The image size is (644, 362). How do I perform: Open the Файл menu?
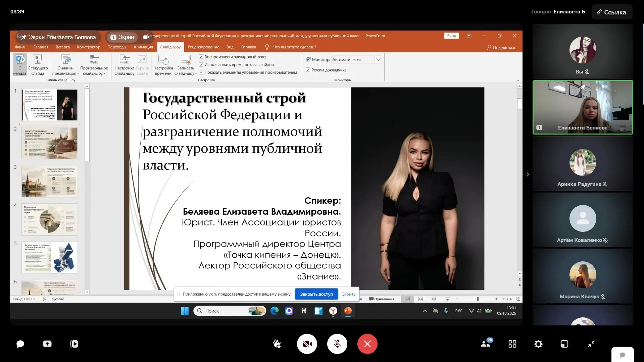tap(20, 47)
